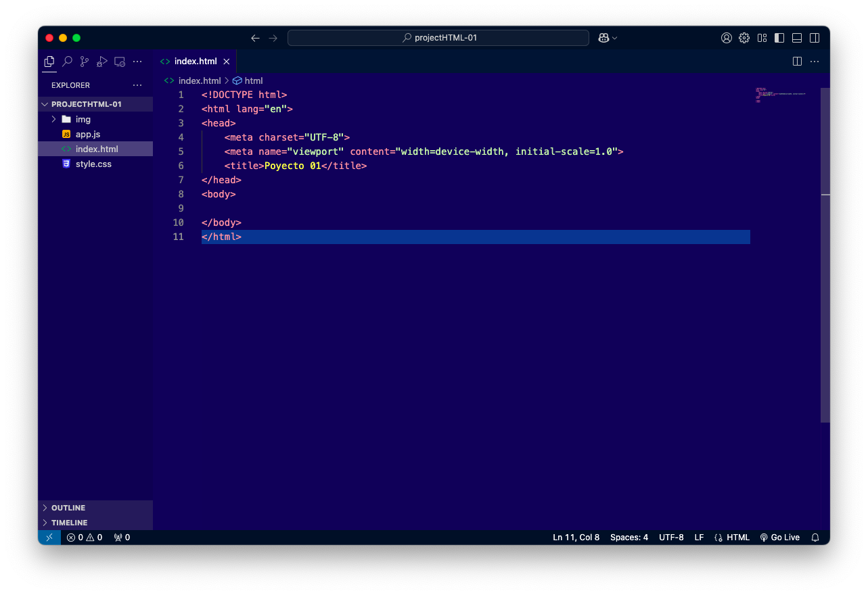Image resolution: width=868 pixels, height=595 pixels.
Task: Open the Manage settings gear
Action: (744, 38)
